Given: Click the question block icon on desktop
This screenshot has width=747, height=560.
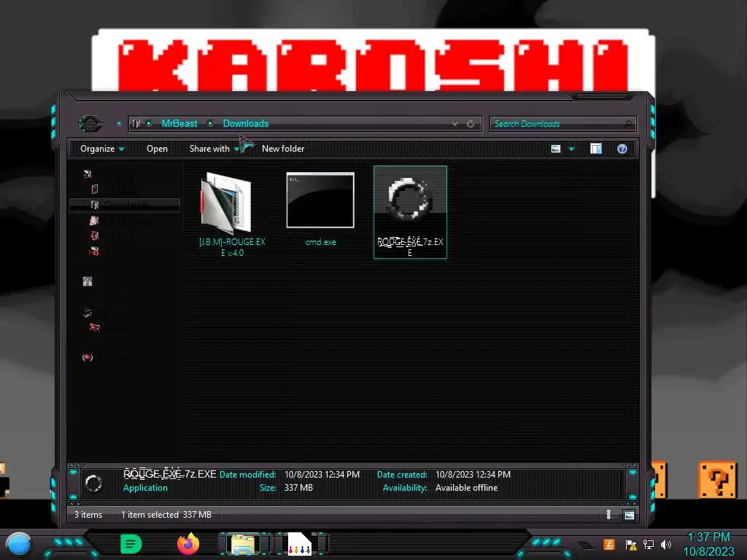Looking at the screenshot, I should pos(718,480).
